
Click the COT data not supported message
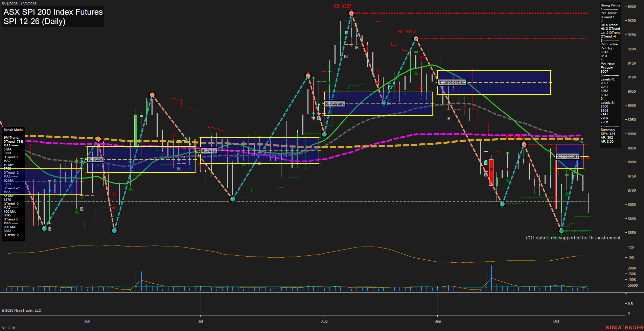(573, 238)
